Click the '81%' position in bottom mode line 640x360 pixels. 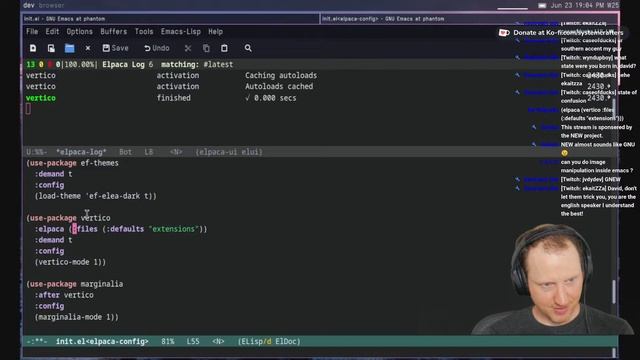(167, 341)
